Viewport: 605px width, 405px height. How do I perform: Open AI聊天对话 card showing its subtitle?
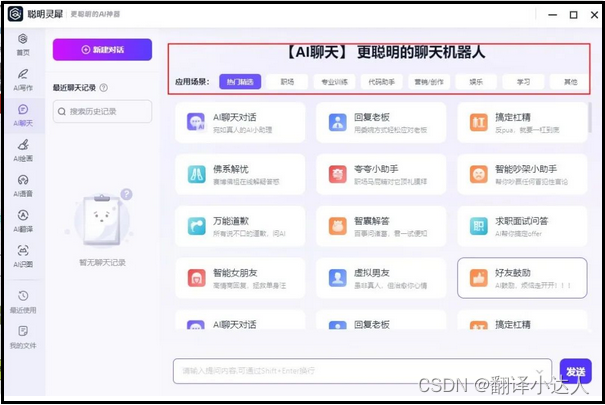(240, 123)
